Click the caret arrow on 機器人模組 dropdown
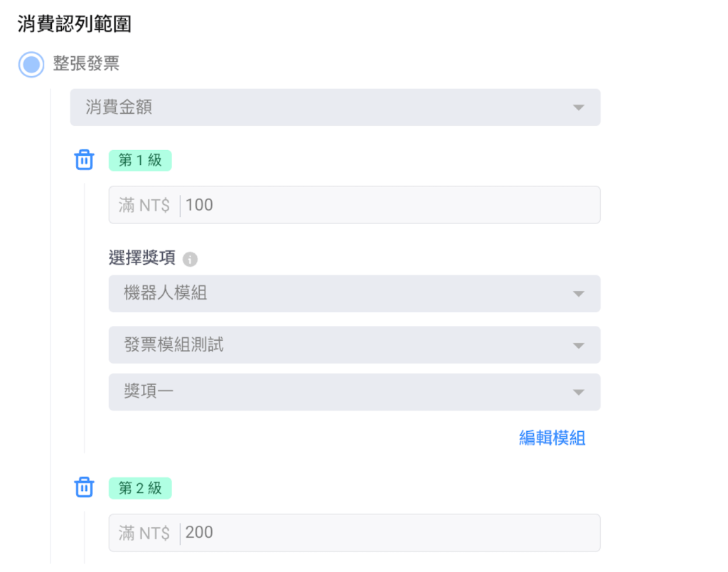Image resolution: width=728 pixels, height=572 pixels. (578, 294)
